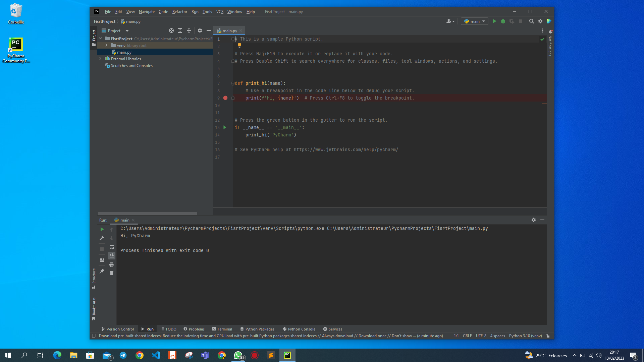The height and width of the screenshot is (362, 644).
Task: Open the jetbrains.com/help/pycharm link in the code
Action: coord(346,150)
